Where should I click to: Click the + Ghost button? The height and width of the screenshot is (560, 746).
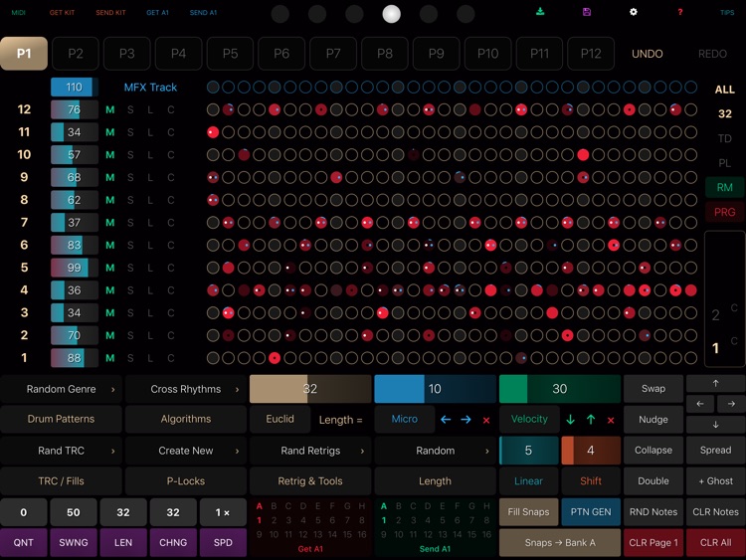(715, 481)
